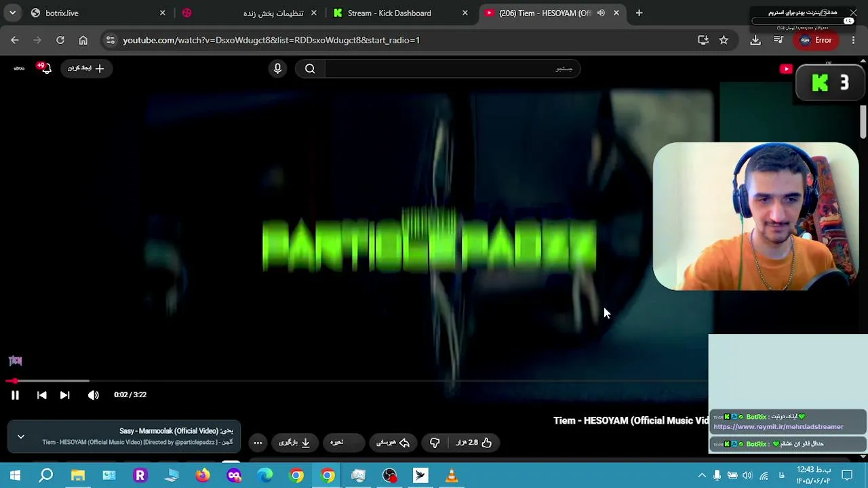Click the page vertical scrollbar
This screenshot has height=488, width=868.
[x=863, y=122]
